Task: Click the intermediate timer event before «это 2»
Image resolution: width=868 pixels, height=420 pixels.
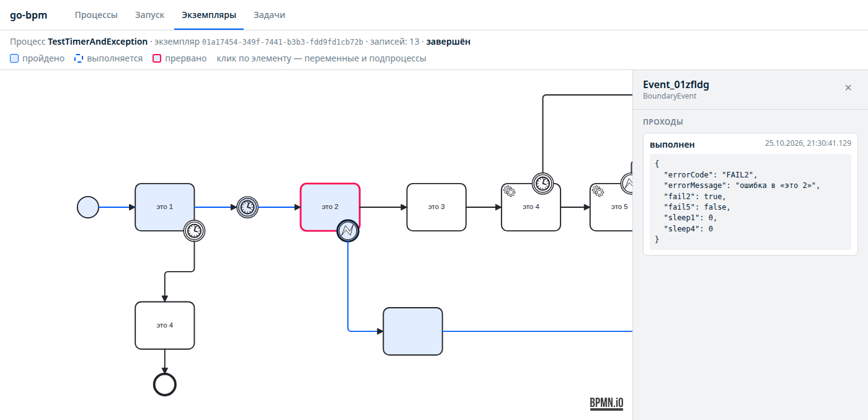Action: (x=247, y=207)
